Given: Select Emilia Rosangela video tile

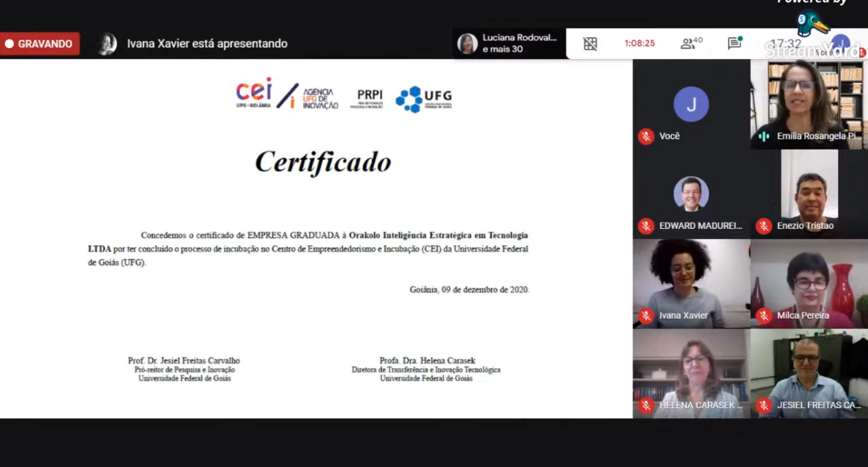Looking at the screenshot, I should (809, 104).
